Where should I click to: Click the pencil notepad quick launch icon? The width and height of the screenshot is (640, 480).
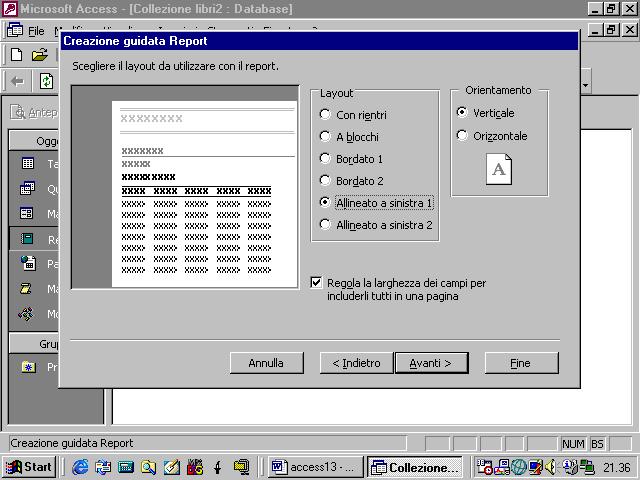[171, 467]
